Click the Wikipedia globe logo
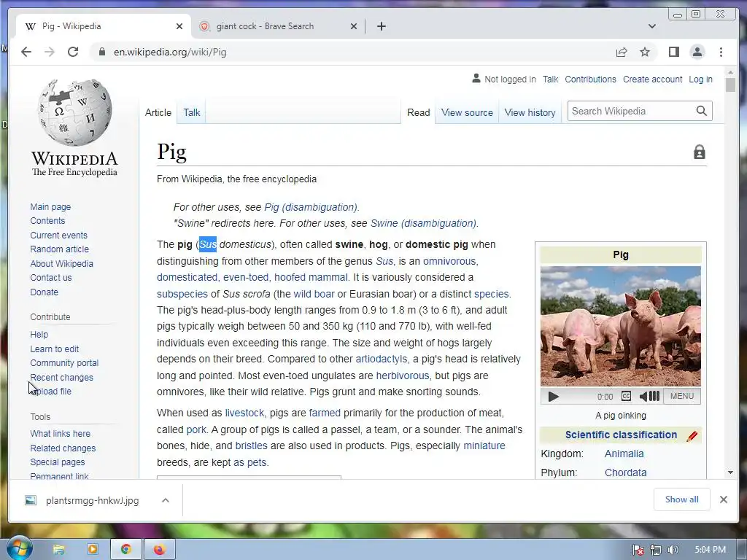Screen dimensions: 747x560 75,112
